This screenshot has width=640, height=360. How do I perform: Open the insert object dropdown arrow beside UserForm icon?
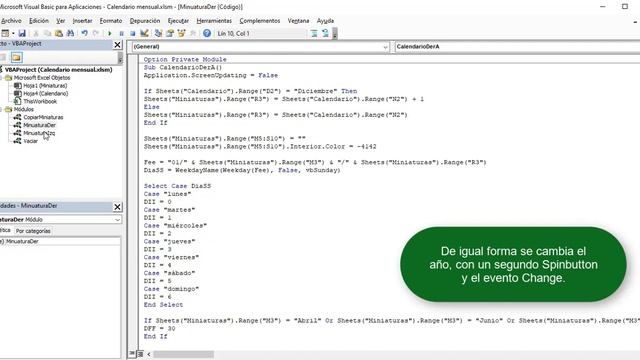pos(13,33)
